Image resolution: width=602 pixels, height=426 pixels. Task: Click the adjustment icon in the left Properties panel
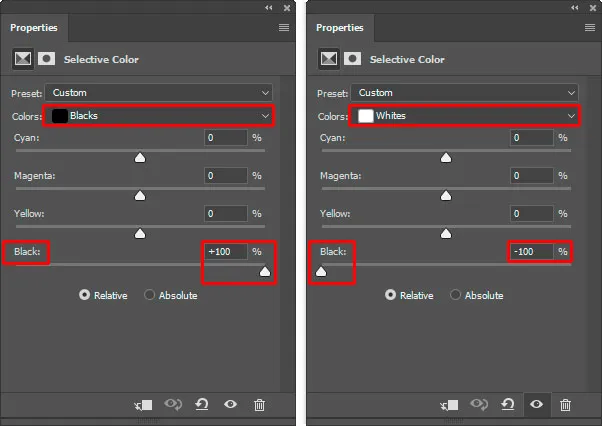23,59
